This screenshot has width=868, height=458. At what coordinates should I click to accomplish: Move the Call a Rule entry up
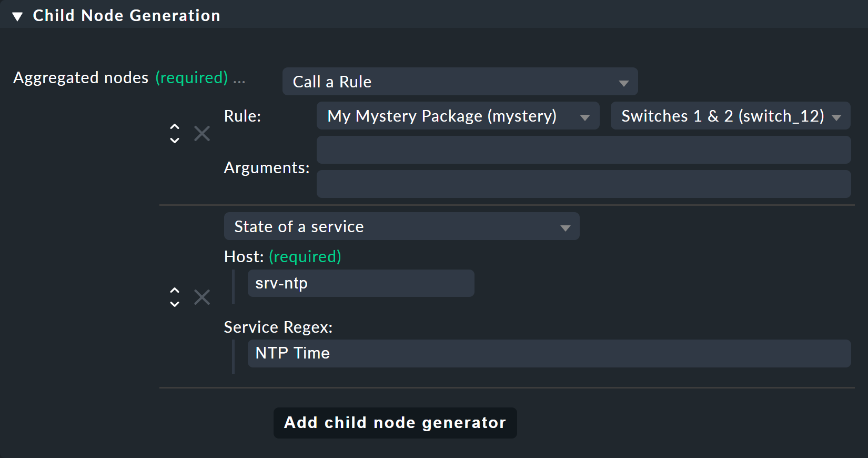(x=175, y=127)
